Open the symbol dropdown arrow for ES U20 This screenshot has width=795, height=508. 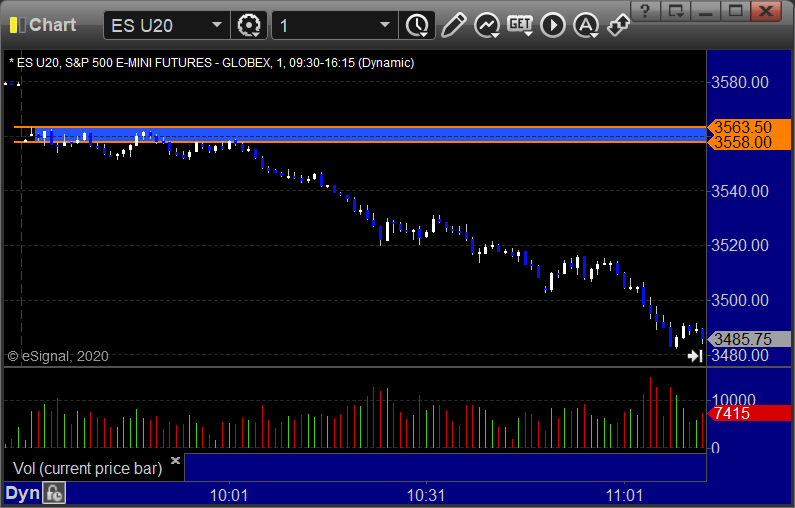coord(216,25)
